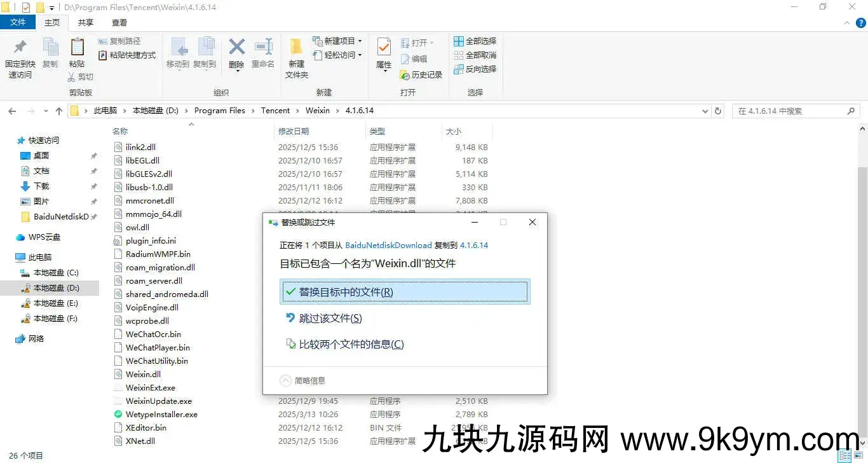The width and height of the screenshot is (868, 463).
Task: Open the address bar history dropdown
Action: pyautogui.click(x=705, y=111)
